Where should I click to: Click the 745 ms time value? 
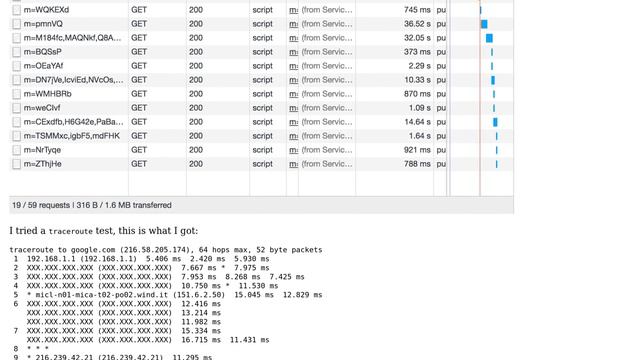(417, 10)
